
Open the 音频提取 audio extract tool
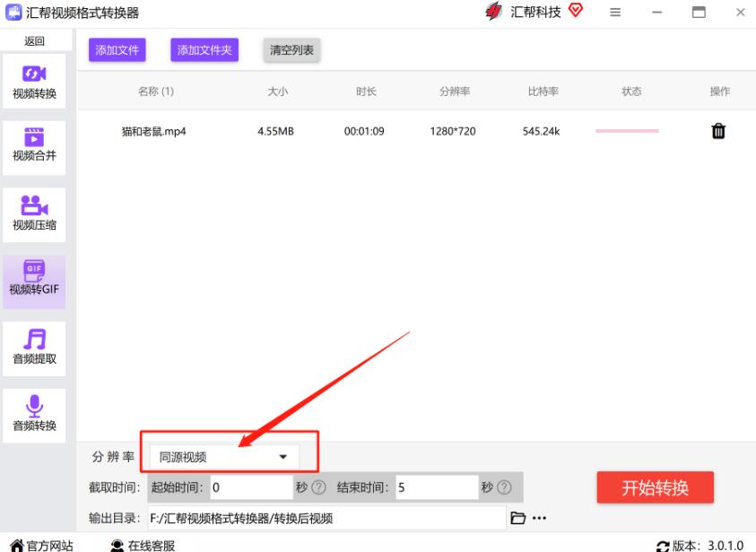pyautogui.click(x=34, y=346)
